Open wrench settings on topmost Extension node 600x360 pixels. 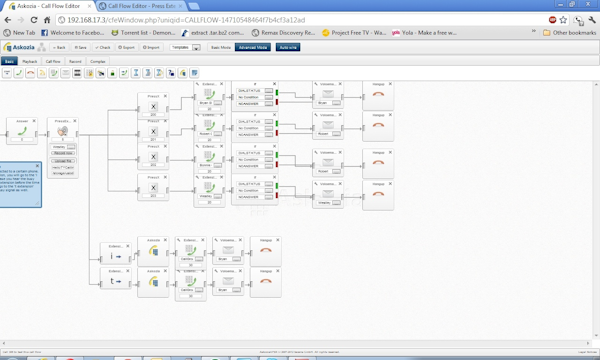pos(197,84)
